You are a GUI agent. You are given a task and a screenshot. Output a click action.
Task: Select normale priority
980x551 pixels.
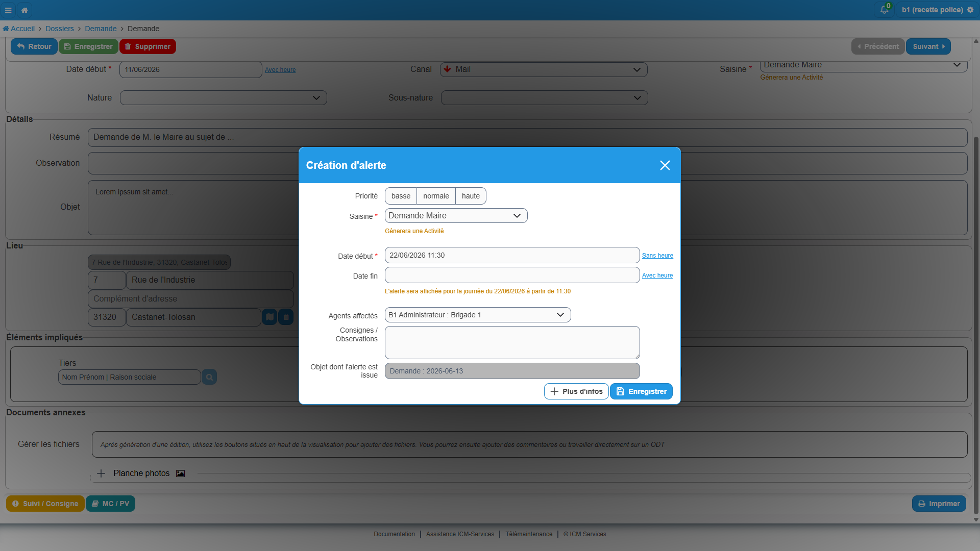pos(436,196)
